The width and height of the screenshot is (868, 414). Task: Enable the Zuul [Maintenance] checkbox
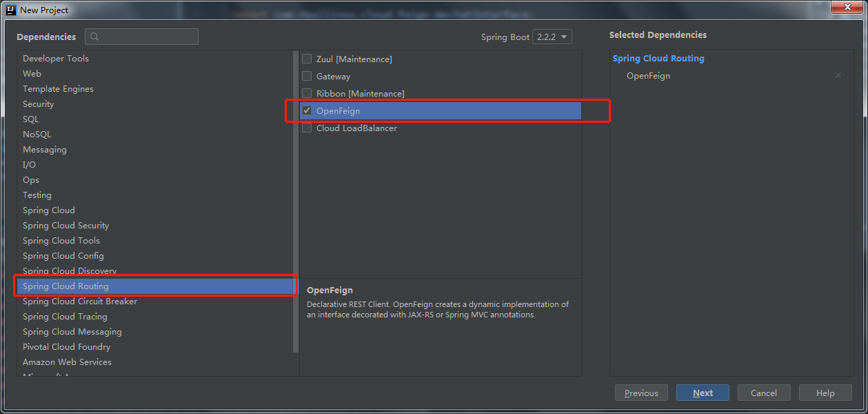point(307,59)
